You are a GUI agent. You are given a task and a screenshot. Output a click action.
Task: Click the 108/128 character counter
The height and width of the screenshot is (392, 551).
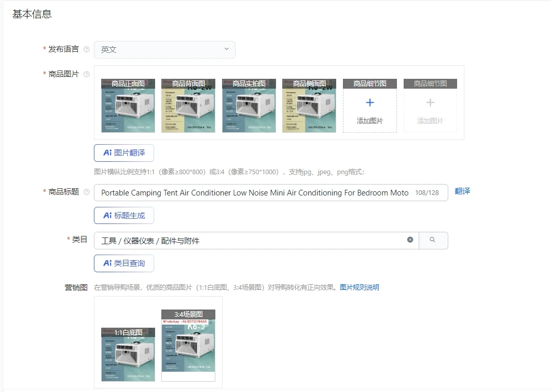point(427,192)
